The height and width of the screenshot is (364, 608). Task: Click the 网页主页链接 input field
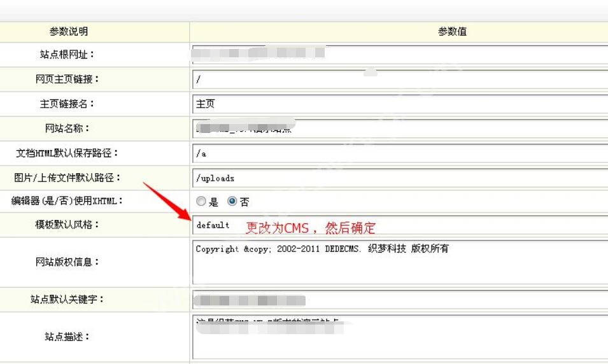point(400,80)
